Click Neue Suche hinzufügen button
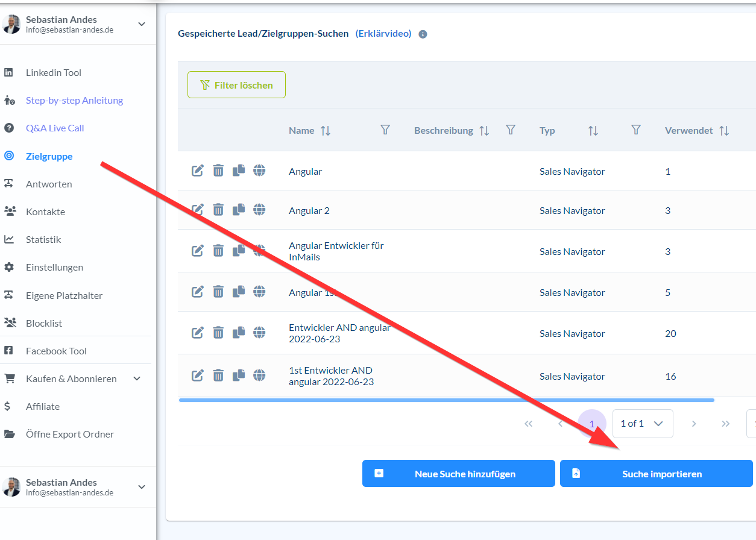 (x=458, y=474)
